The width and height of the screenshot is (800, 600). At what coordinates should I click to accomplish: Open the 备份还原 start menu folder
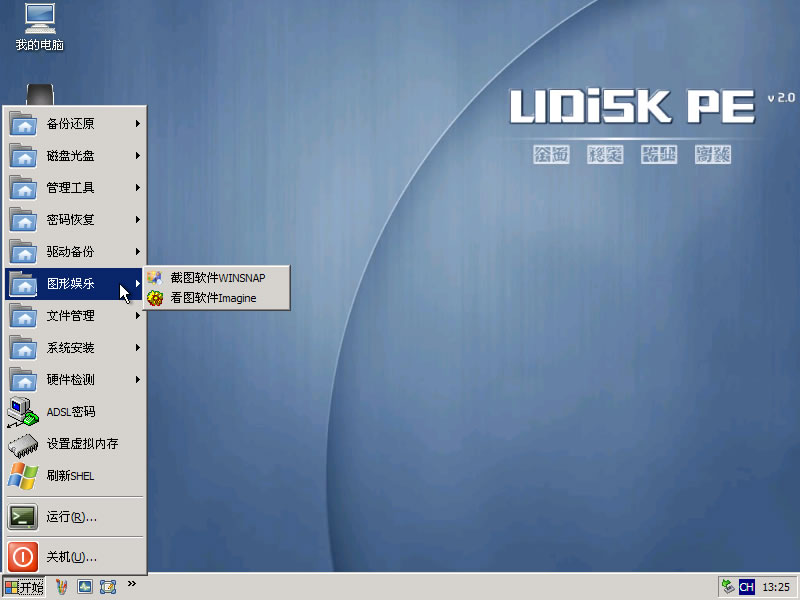pos(74,123)
